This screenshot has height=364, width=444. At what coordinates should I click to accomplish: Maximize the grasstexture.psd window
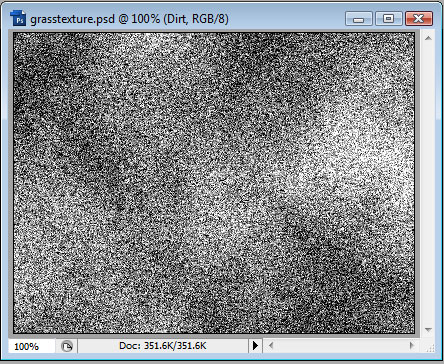[x=388, y=18]
